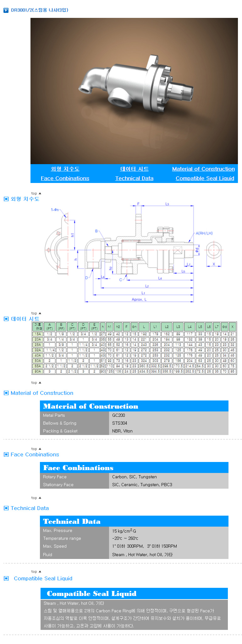This screenshot has width=242, height=644.
Task: Click the Stationary Face label
Action: point(58,485)
